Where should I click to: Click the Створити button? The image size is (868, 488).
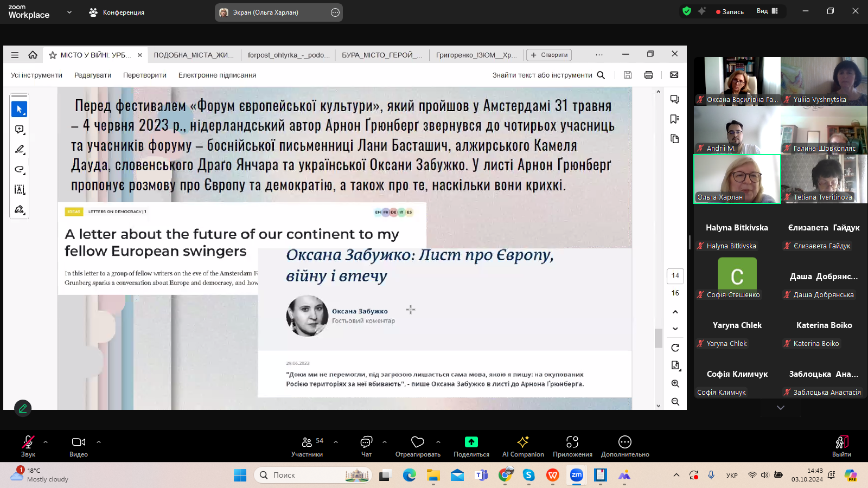pos(549,55)
